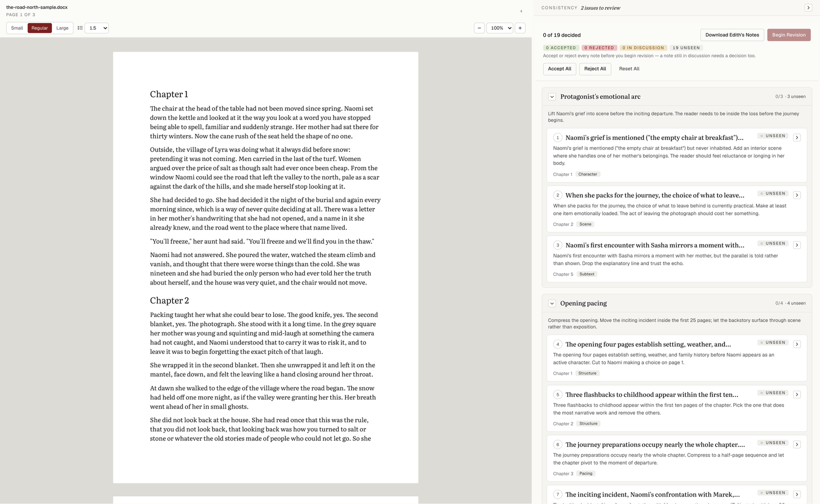Click the line spacing icon
The width and height of the screenshot is (820, 504).
click(80, 28)
